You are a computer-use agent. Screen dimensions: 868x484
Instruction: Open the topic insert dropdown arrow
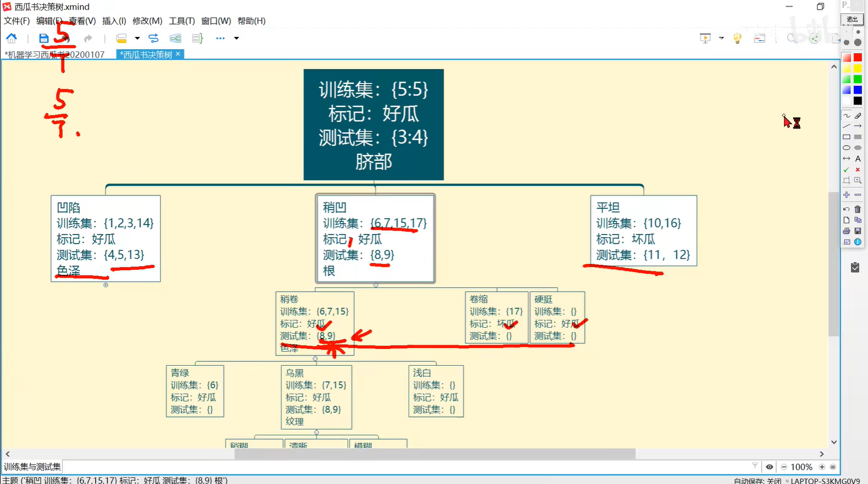pyautogui.click(x=137, y=38)
